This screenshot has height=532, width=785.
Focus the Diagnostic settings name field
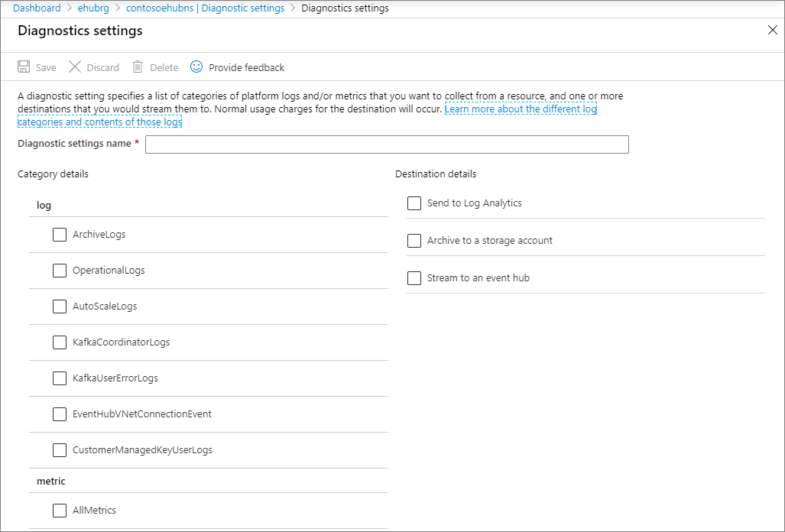[387, 144]
